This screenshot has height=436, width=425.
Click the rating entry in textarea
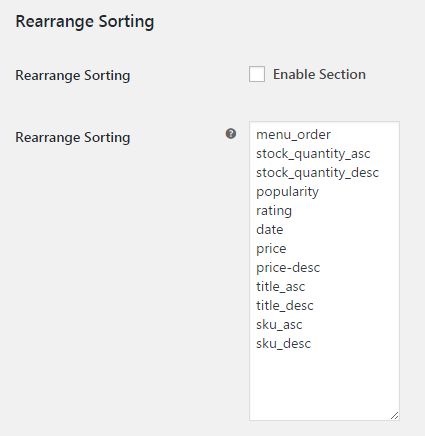click(274, 211)
